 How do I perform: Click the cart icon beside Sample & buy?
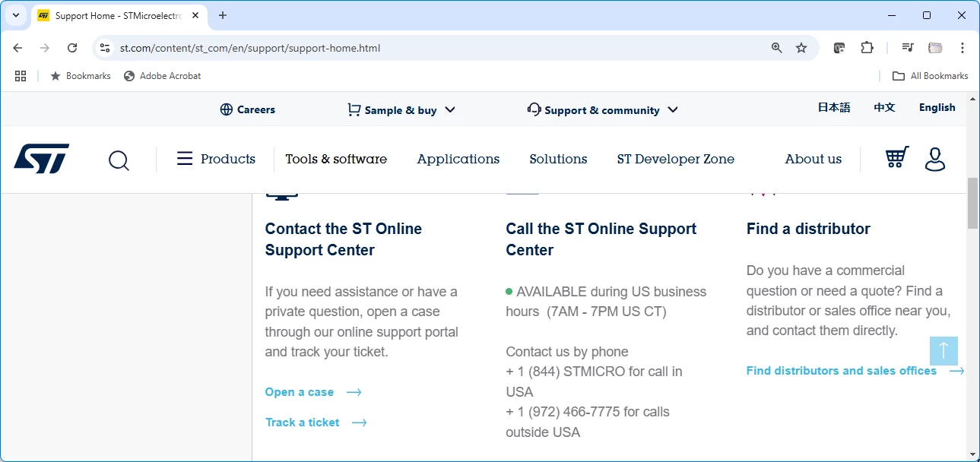tap(354, 109)
